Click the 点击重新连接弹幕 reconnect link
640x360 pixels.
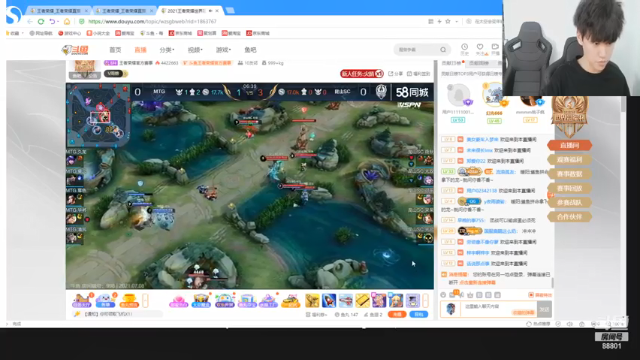pyautogui.click(x=477, y=282)
